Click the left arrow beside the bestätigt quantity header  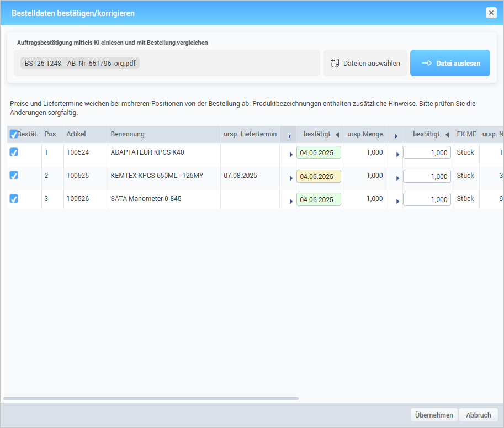point(447,134)
